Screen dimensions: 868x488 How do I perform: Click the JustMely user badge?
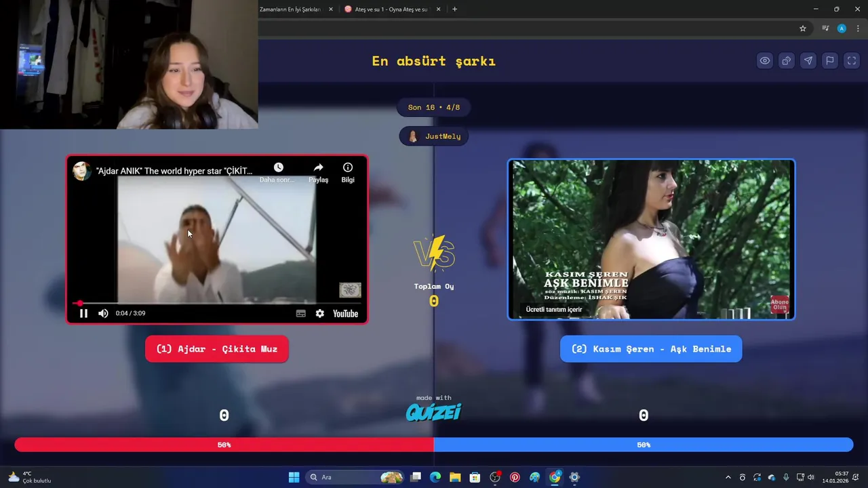click(434, 136)
